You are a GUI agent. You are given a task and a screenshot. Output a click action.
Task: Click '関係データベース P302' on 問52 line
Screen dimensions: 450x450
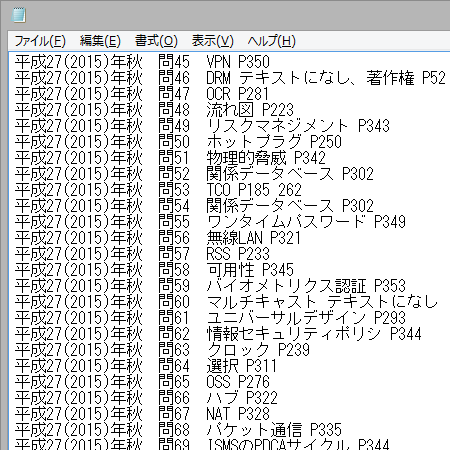[x=290, y=174]
